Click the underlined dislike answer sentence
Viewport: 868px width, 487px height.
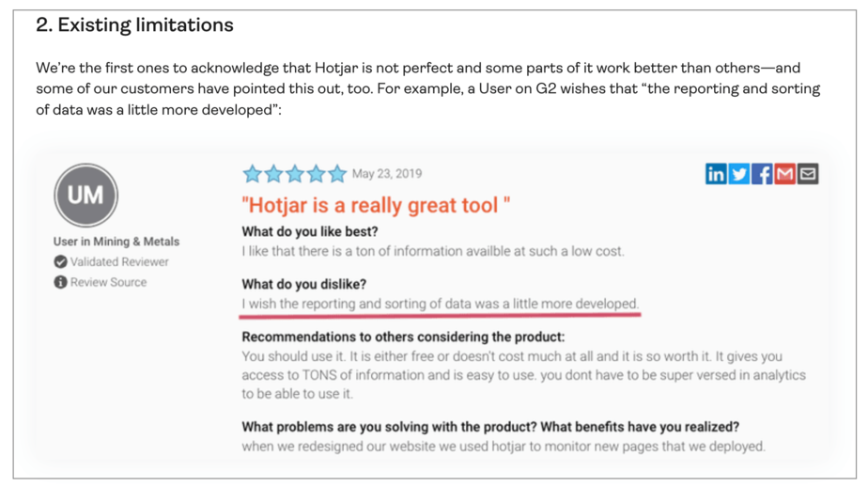[440, 304]
